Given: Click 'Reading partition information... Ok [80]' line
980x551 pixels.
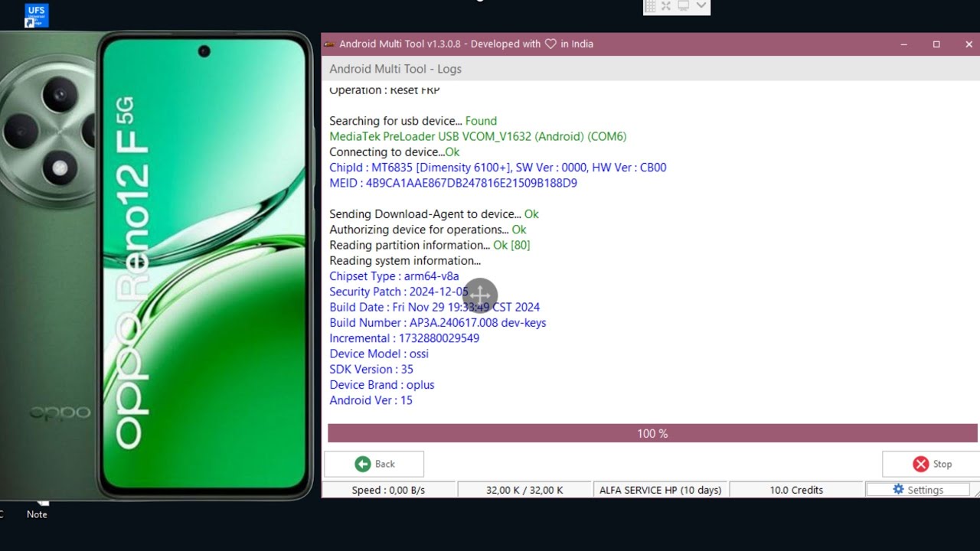Looking at the screenshot, I should [x=430, y=245].
